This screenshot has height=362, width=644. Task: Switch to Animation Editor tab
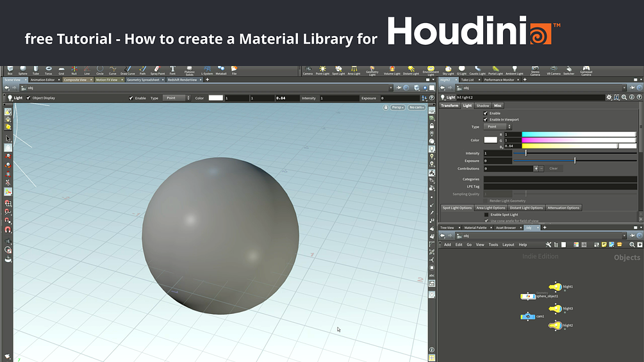point(43,79)
